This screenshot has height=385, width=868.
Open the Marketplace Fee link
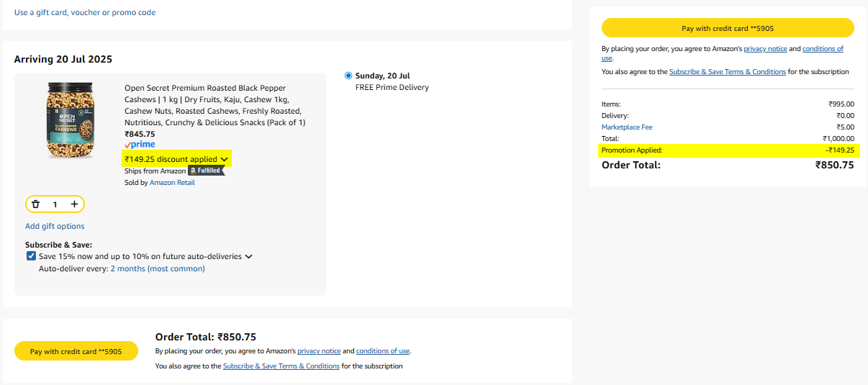coord(627,127)
